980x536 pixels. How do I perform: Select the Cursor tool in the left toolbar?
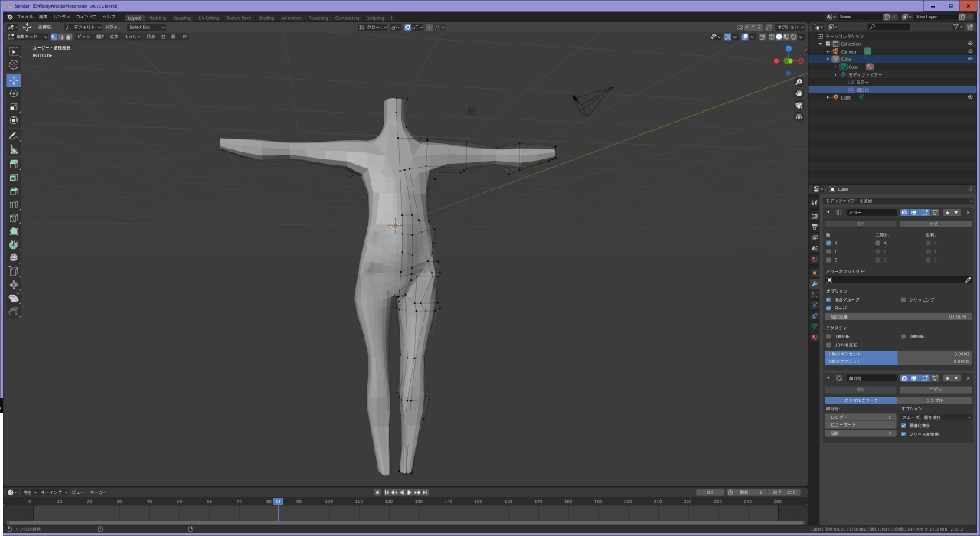(14, 65)
